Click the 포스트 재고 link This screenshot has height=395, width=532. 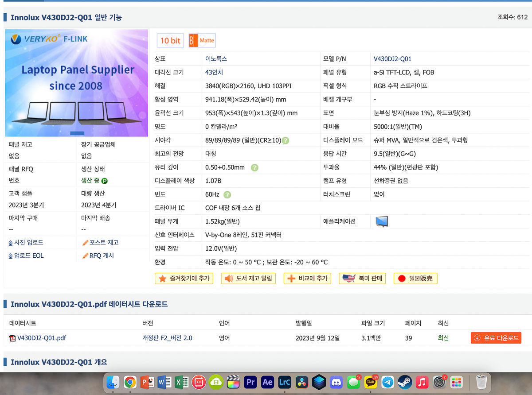104,243
